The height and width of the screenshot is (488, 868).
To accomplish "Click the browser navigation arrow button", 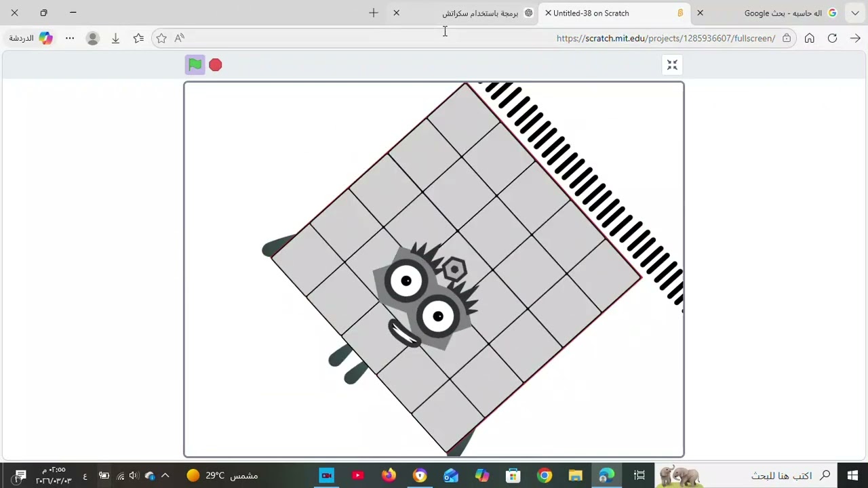I will pos(855,38).
